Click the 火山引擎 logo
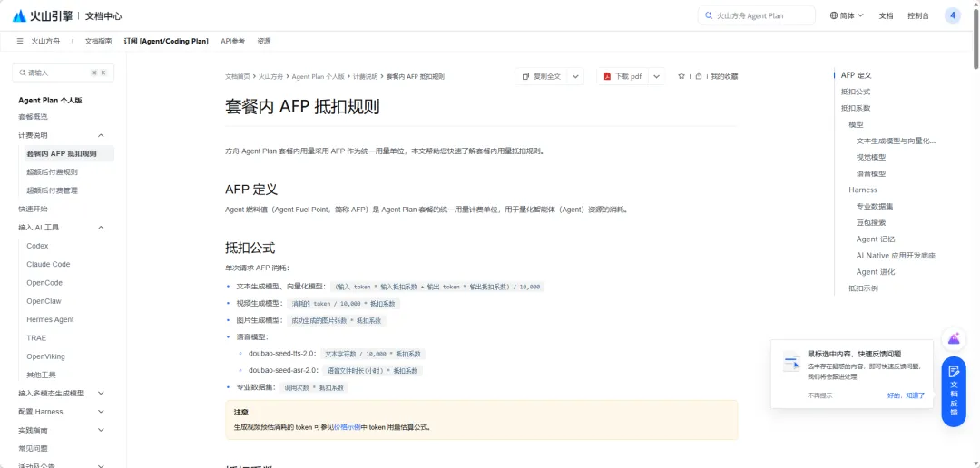The height and width of the screenshot is (468, 980). [x=42, y=15]
